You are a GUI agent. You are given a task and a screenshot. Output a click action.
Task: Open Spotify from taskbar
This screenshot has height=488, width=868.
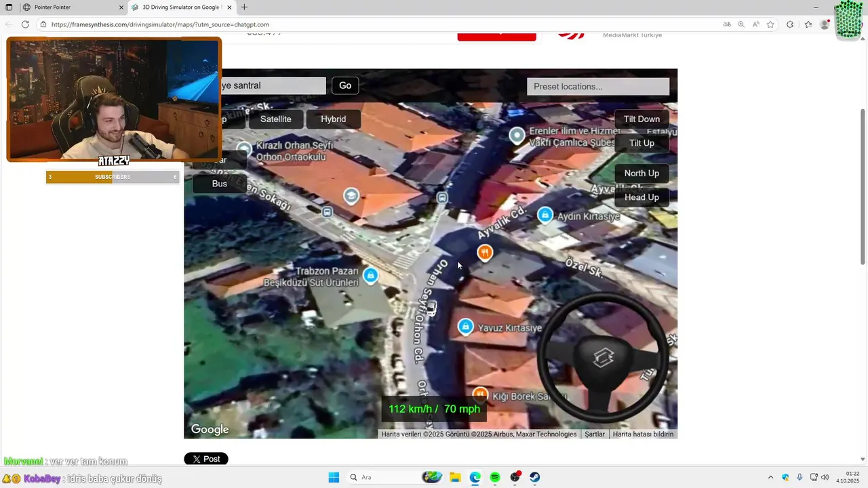coord(495,477)
